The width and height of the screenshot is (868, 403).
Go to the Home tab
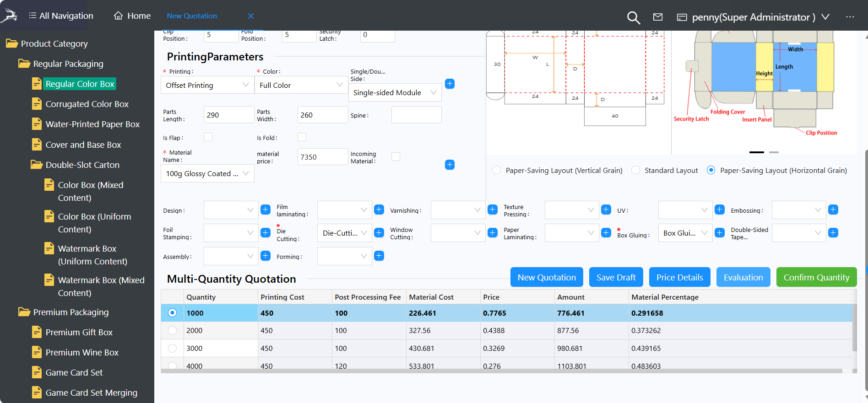click(132, 16)
